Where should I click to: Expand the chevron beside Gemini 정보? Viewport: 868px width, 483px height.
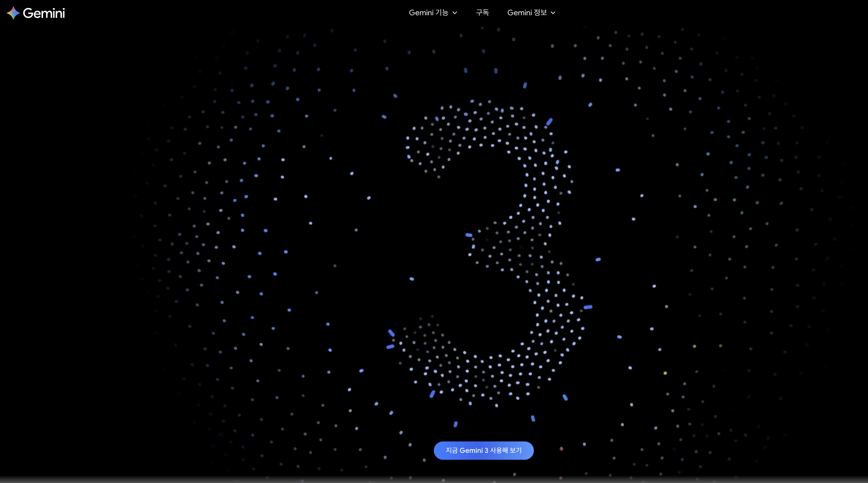553,13
